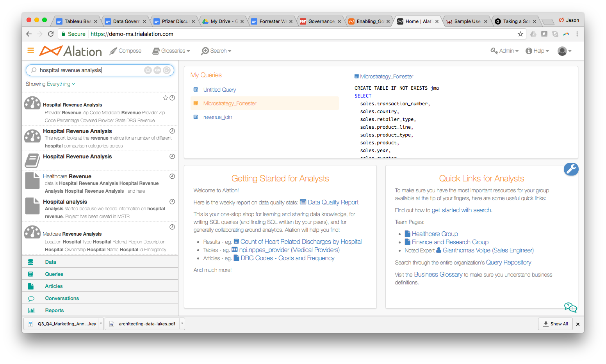
Task: Click the Alation logo
Action: pyautogui.click(x=71, y=51)
